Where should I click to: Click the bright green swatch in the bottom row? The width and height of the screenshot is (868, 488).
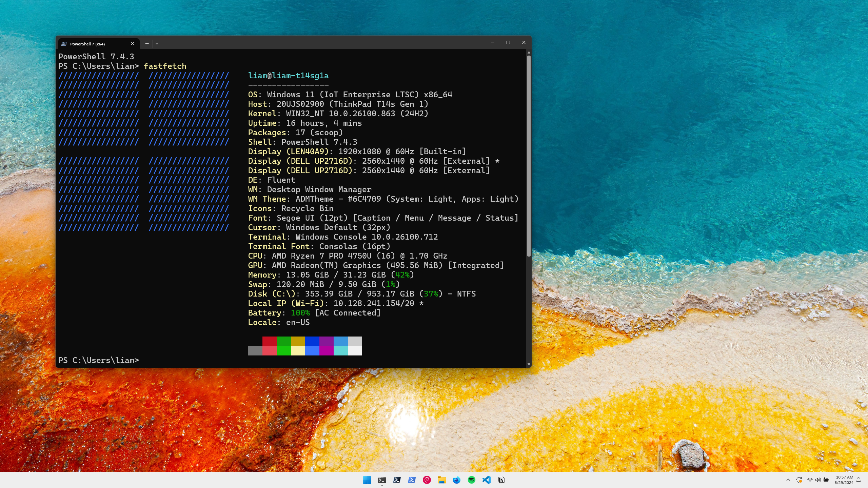(284, 350)
